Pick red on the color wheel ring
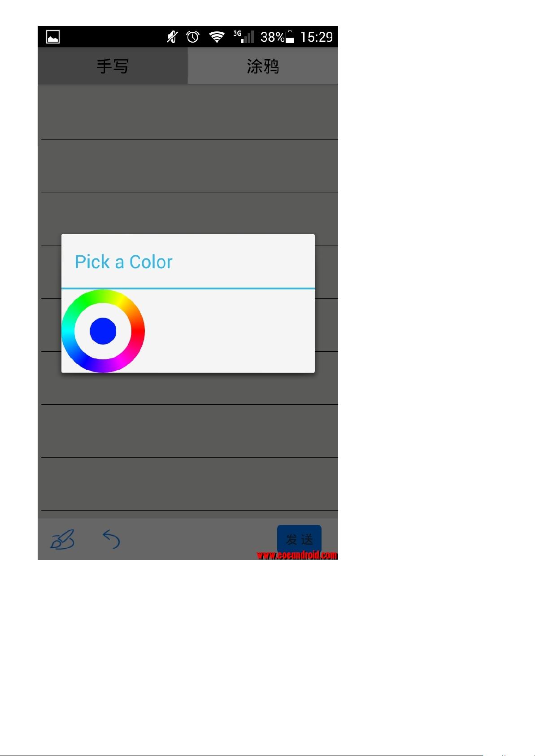 click(x=138, y=331)
